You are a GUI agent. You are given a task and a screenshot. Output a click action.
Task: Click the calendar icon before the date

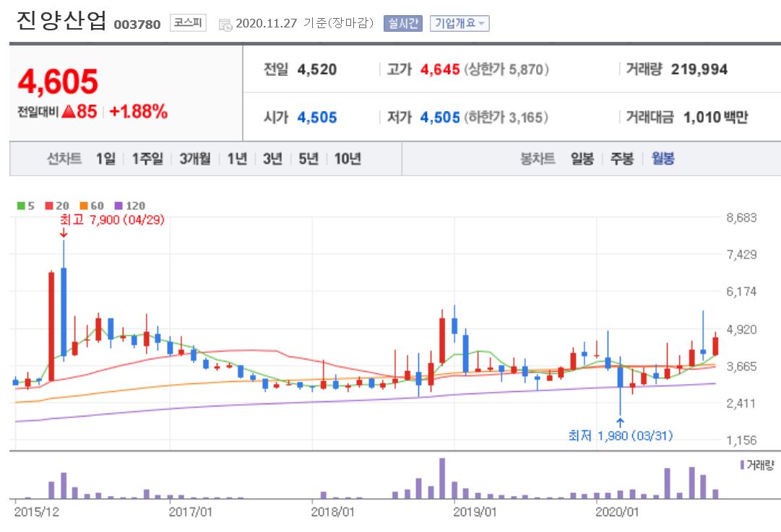tap(225, 25)
